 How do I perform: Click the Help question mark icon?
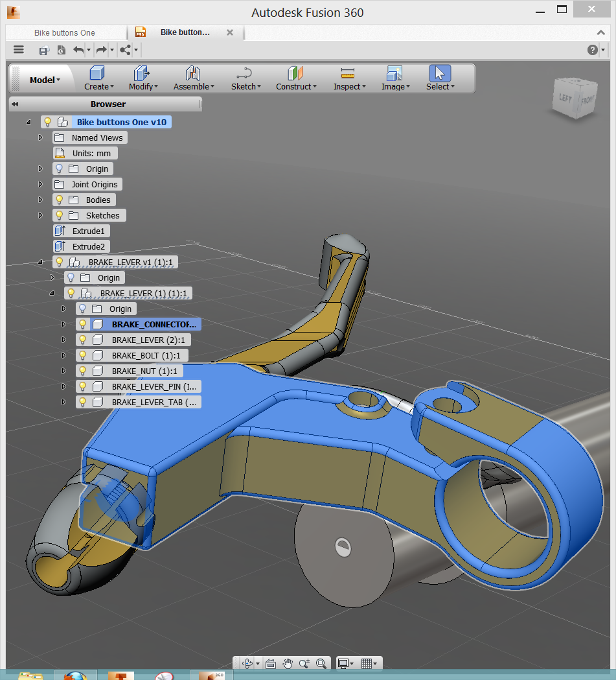tap(592, 50)
